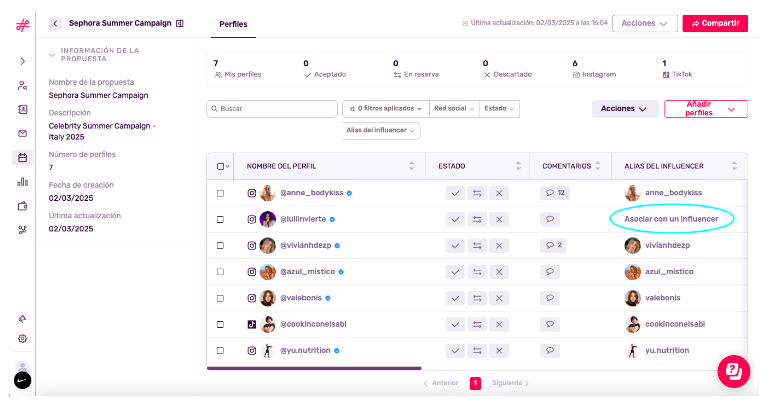Open Alias del influencer filter dropdown
Screen dimensions: 772x408
pyautogui.click(x=381, y=130)
